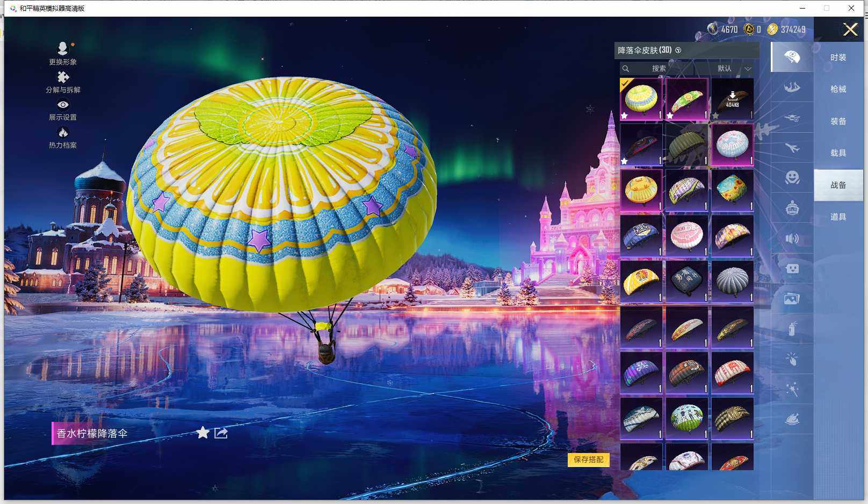This screenshot has height=504, width=868.
Task: Click the magnifier search icon
Action: click(626, 69)
